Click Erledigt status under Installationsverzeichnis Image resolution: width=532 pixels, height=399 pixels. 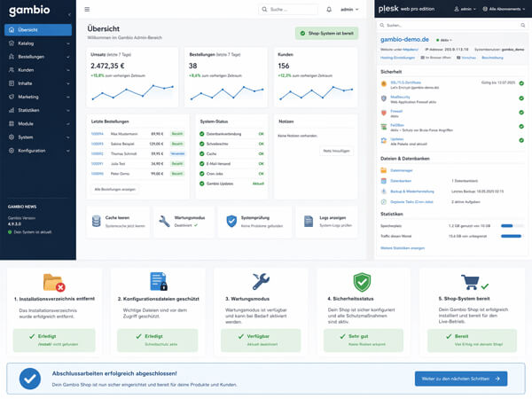point(54,340)
